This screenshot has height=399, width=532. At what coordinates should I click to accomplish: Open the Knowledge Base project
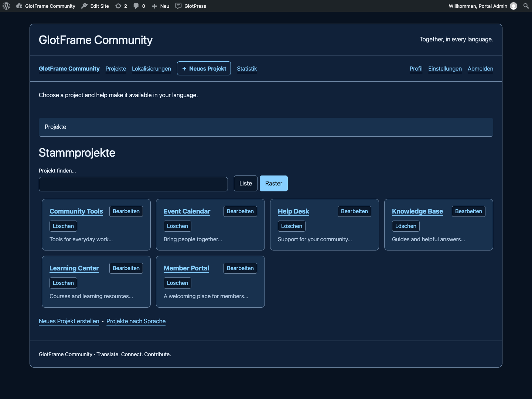pyautogui.click(x=417, y=211)
